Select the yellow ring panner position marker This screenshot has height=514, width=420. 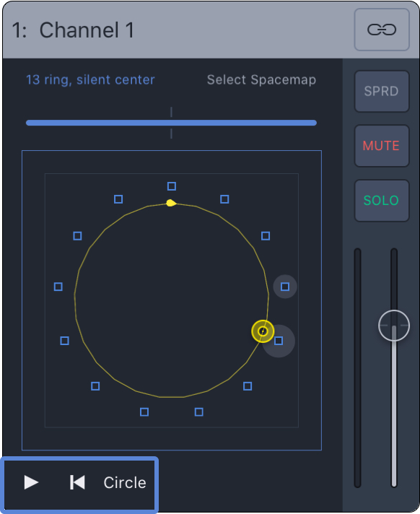click(263, 331)
